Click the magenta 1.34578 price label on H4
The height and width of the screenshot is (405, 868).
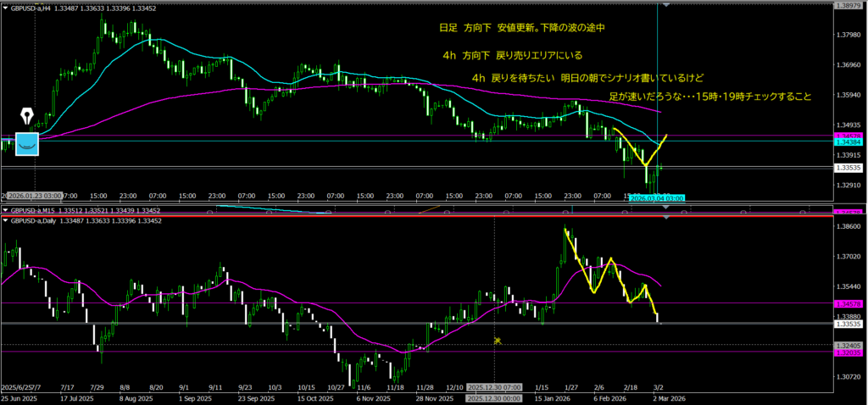[849, 136]
